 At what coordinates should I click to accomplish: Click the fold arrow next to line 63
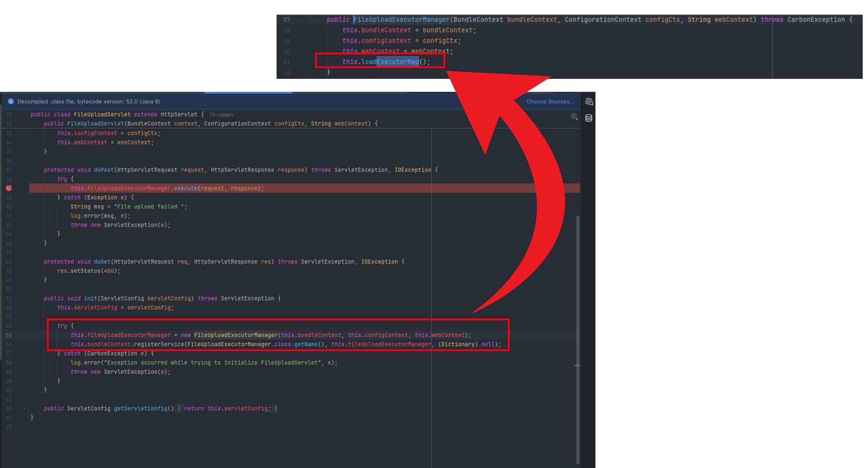(24, 408)
